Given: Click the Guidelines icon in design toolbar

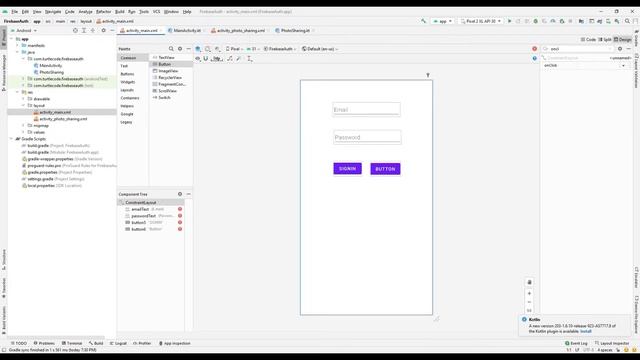Looking at the screenshot, I should (249, 59).
